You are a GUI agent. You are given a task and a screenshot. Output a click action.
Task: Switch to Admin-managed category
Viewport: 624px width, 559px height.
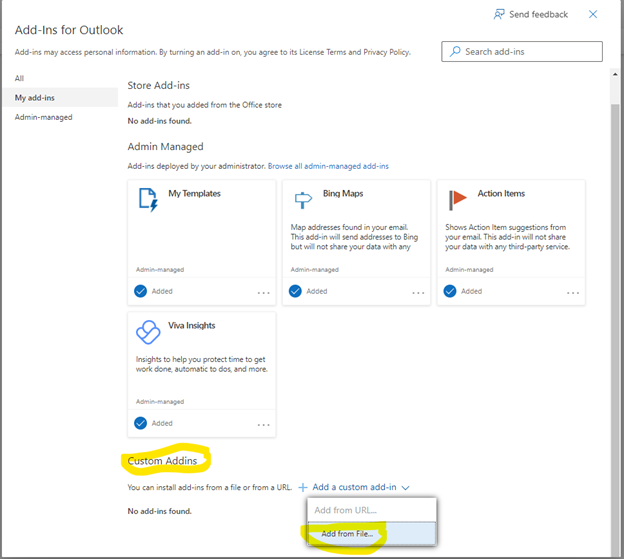(x=43, y=117)
